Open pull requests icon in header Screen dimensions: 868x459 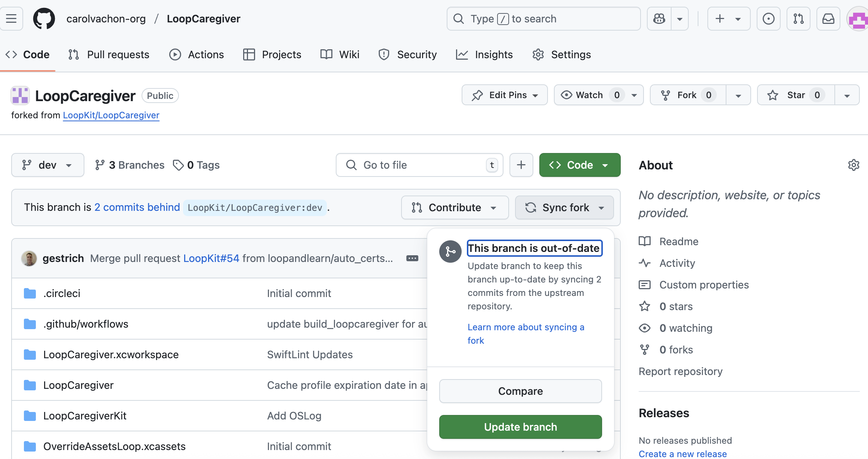coord(798,19)
